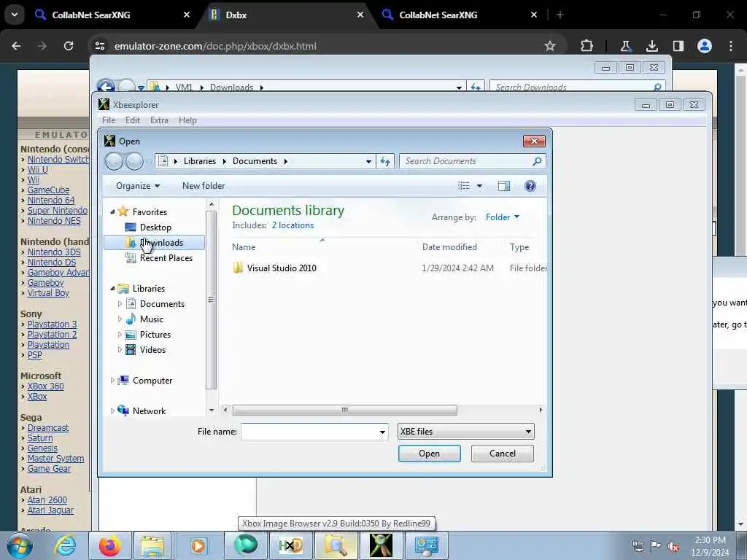Screen dimensions: 747x560
Task: Click the Playstation 2 link
Action: click(x=52, y=335)
